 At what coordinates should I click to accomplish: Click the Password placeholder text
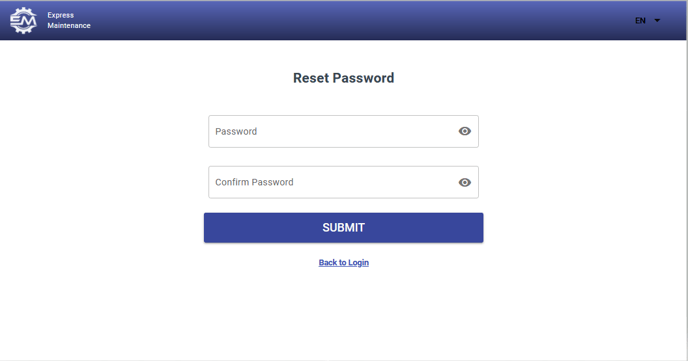(236, 132)
